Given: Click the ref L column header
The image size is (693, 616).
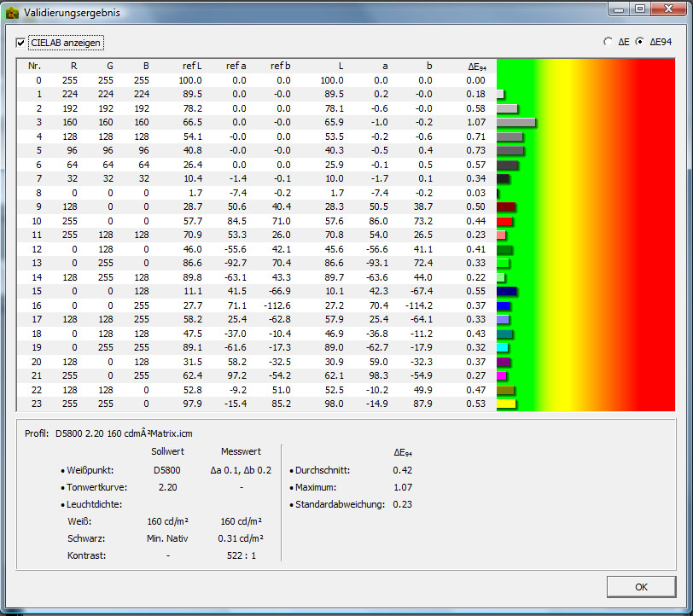Looking at the screenshot, I should 192,66.
